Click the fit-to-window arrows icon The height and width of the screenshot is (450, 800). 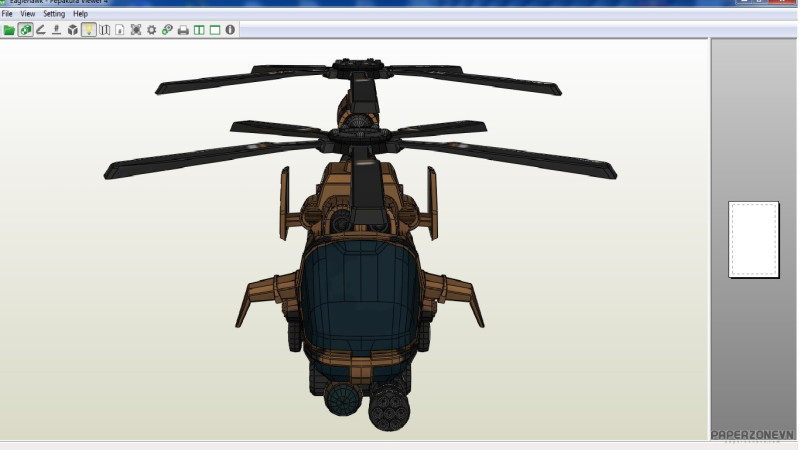click(x=136, y=30)
